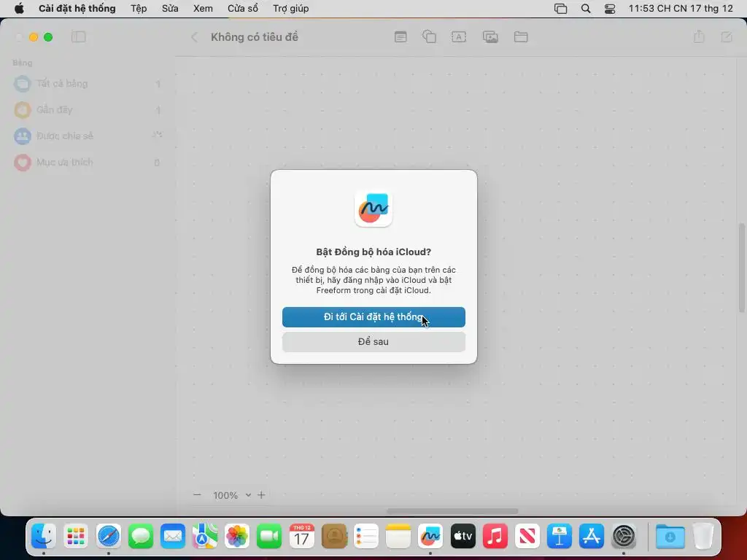Open Launchpad from the Dock

tap(76, 536)
